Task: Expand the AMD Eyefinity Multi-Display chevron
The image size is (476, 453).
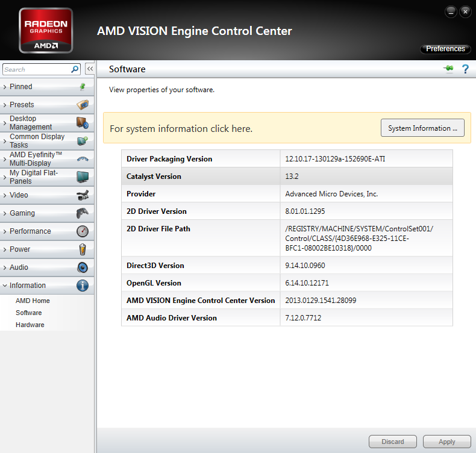Action: point(5,159)
